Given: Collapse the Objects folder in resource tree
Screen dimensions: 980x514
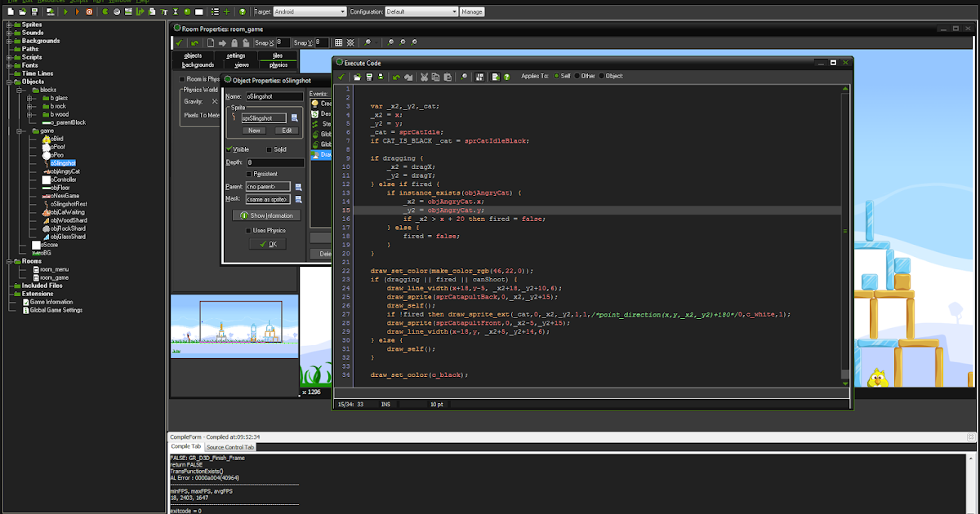Looking at the screenshot, I should (9, 82).
